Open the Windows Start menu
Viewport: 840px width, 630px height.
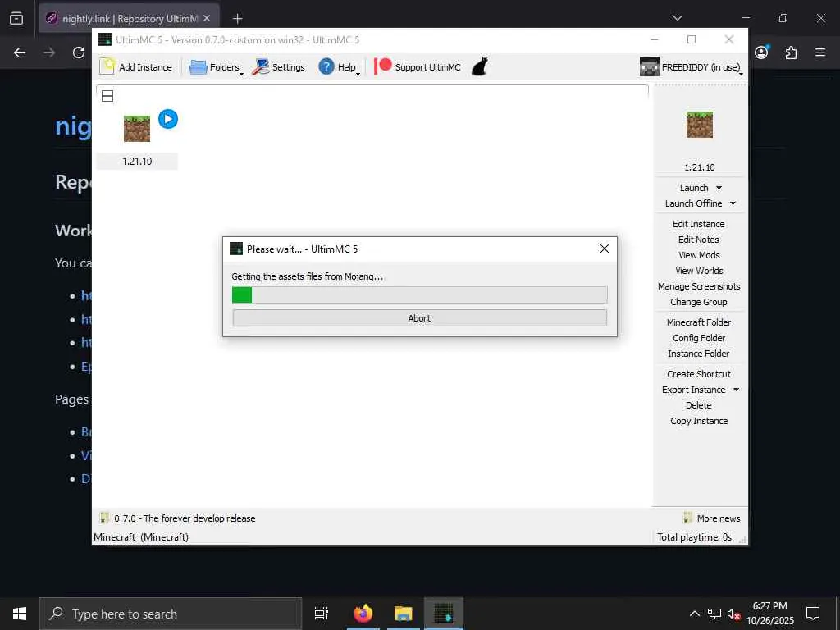[20, 614]
